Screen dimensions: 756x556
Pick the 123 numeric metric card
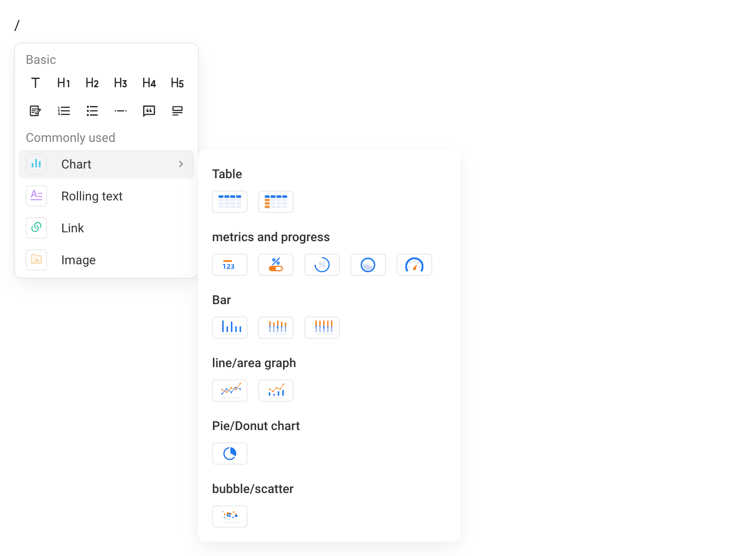(x=230, y=265)
